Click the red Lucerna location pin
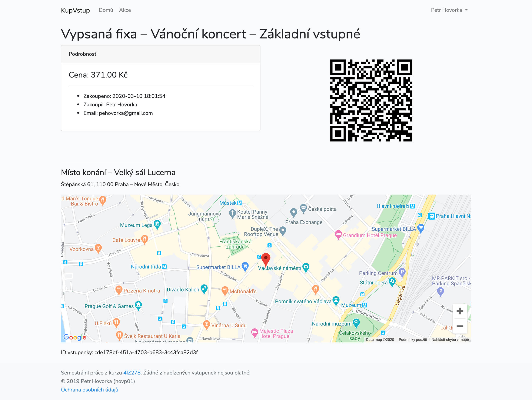The image size is (532, 400). pyautogui.click(x=266, y=259)
